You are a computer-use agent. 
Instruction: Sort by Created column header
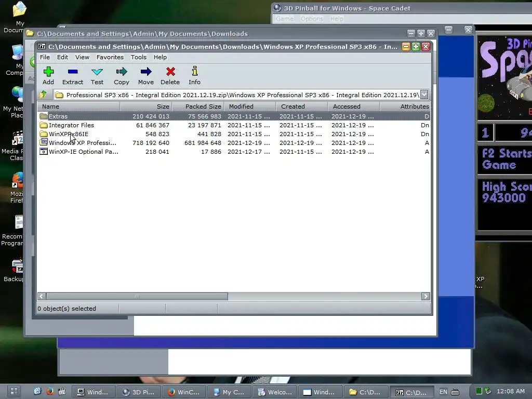tap(302, 107)
